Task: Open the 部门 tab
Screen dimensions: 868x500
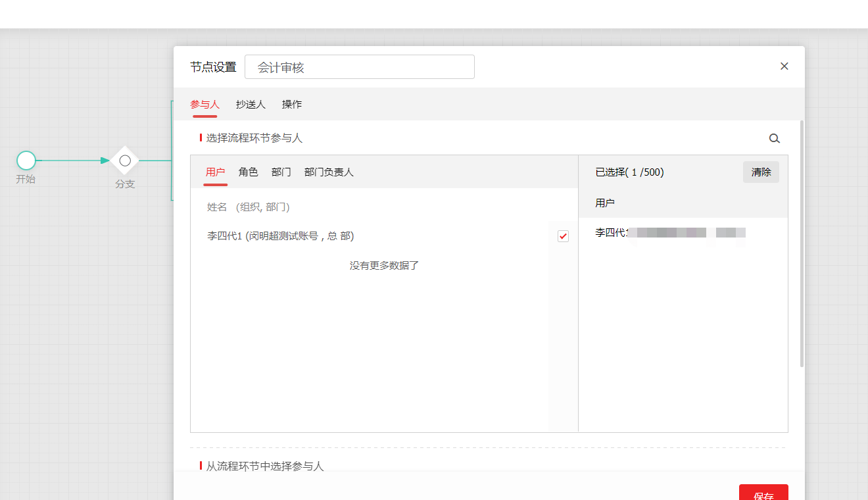Action: point(281,172)
